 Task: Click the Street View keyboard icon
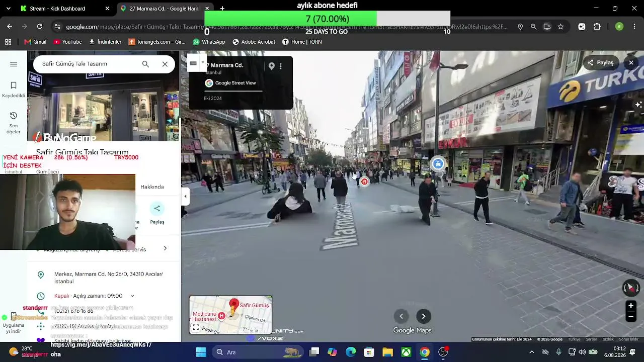[193, 63]
